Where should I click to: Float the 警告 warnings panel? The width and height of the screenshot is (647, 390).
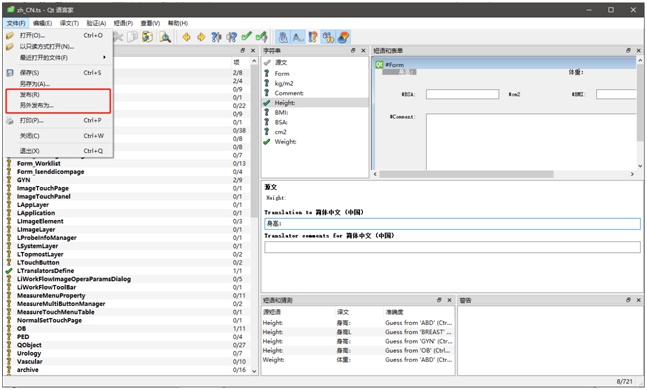click(628, 300)
